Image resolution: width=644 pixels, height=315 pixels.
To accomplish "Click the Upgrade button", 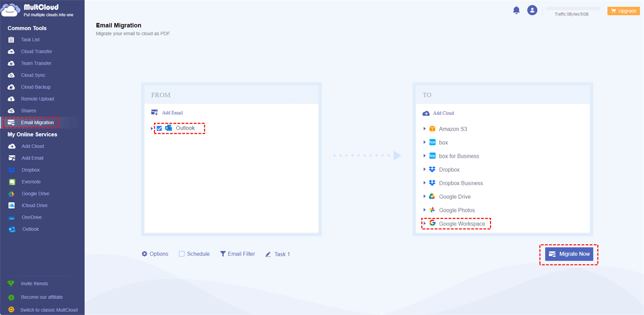I will [x=623, y=11].
